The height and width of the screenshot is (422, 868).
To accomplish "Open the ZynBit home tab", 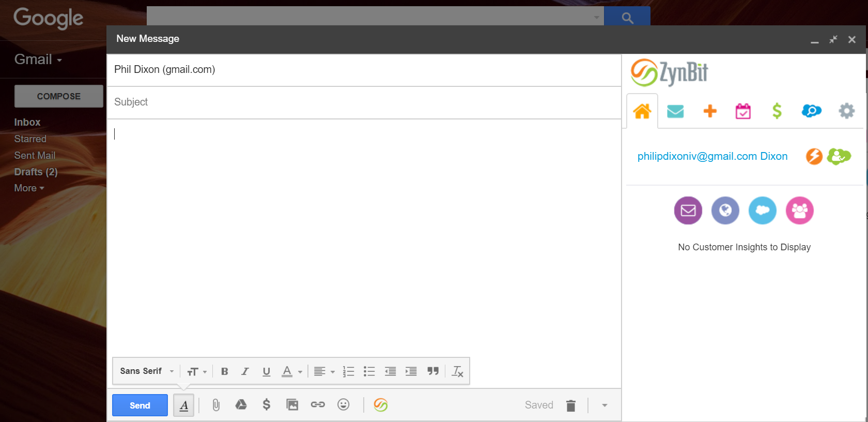I will pos(642,111).
